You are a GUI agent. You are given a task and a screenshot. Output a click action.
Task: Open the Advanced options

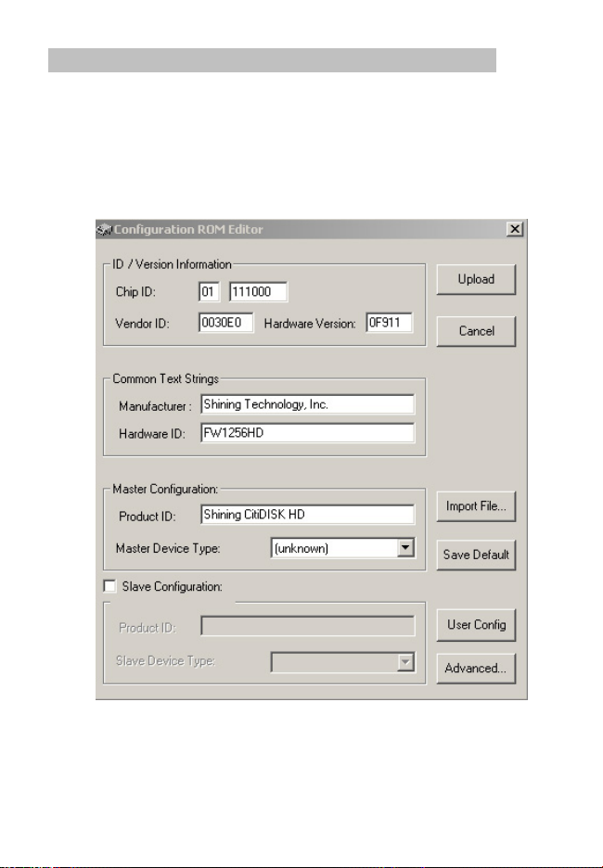(476, 669)
